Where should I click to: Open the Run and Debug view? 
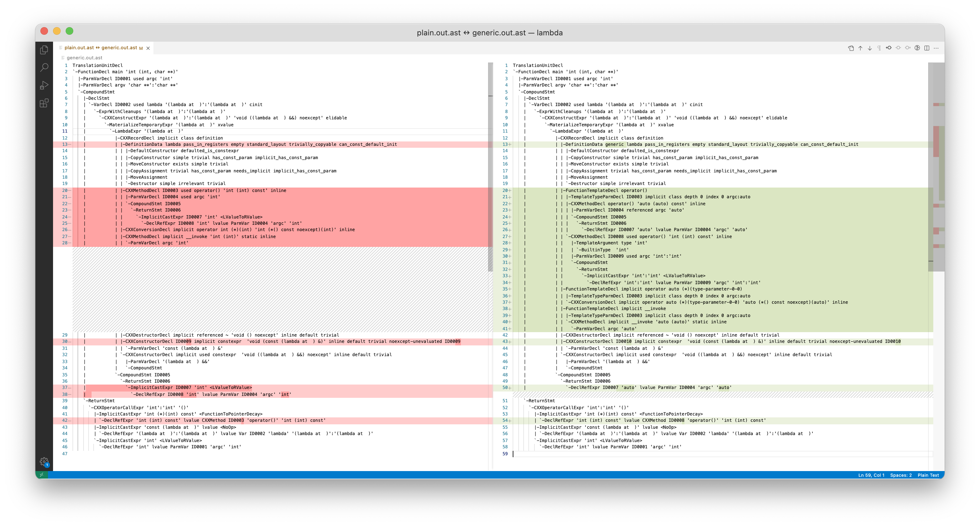(44, 85)
